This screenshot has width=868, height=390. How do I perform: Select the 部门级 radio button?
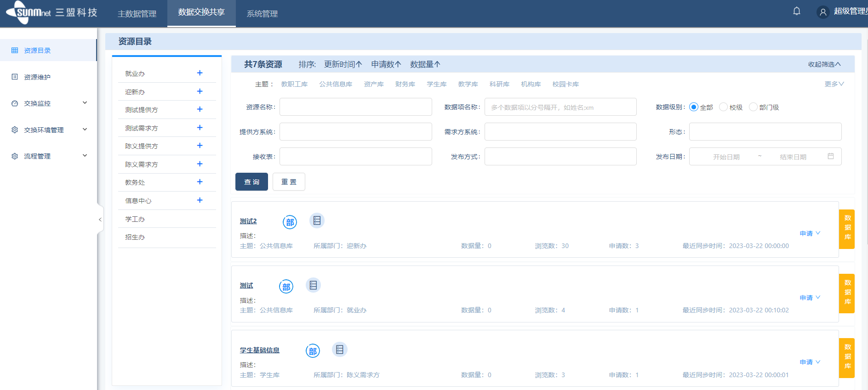click(753, 107)
